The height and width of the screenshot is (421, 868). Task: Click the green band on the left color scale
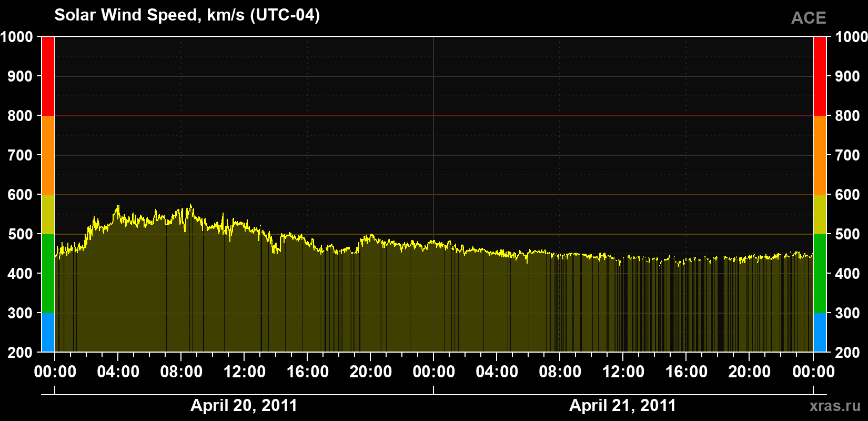[48, 274]
